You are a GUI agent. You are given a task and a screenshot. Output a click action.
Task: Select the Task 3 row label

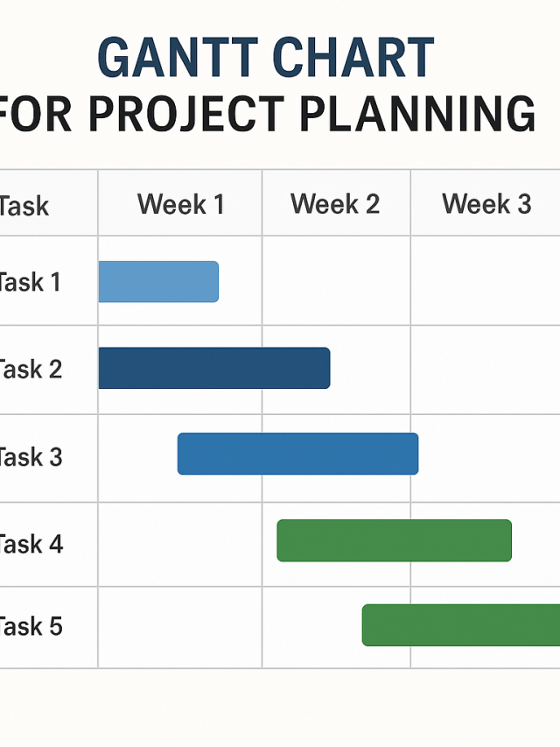pyautogui.click(x=31, y=456)
